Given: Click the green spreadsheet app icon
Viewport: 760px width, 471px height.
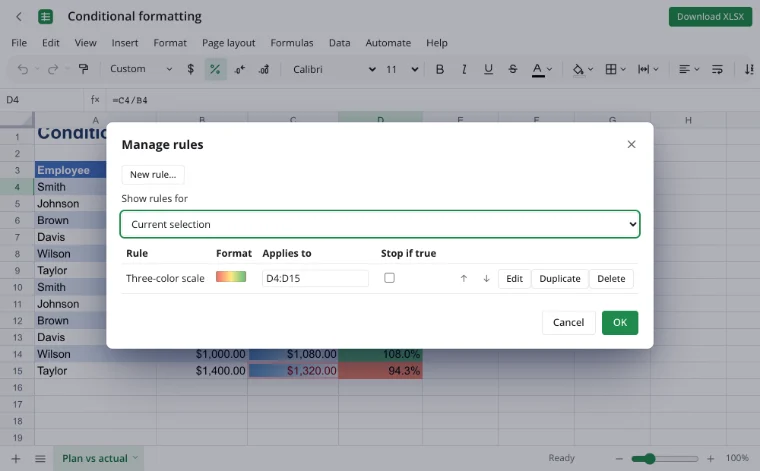Looking at the screenshot, I should [x=46, y=17].
